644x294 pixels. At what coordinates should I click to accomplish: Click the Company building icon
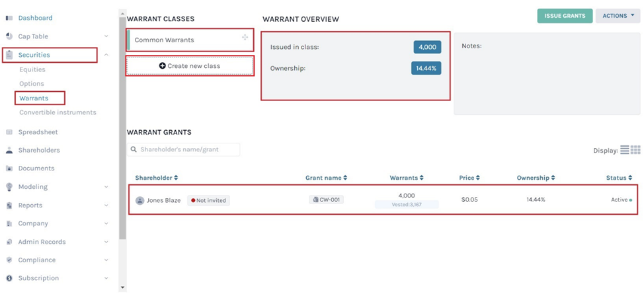[9, 223]
